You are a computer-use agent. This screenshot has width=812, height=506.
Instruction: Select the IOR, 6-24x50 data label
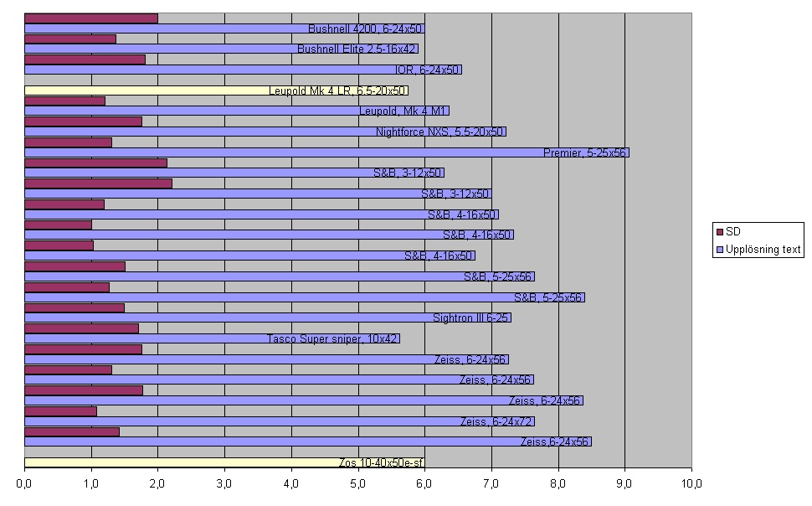tap(428, 70)
